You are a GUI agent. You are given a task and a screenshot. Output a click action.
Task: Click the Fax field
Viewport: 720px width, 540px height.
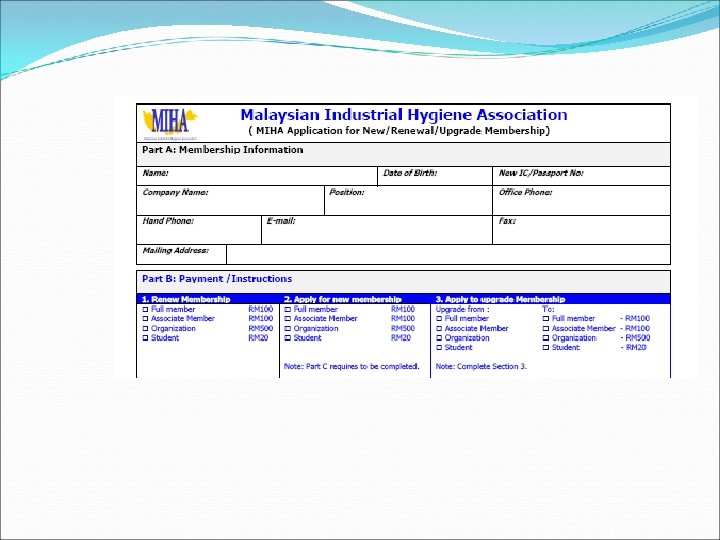click(x=581, y=230)
